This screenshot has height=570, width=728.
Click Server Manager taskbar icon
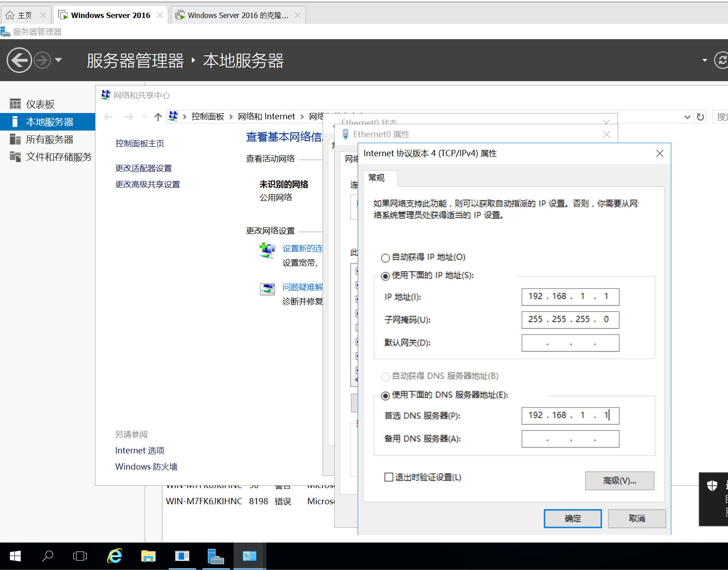click(216, 556)
